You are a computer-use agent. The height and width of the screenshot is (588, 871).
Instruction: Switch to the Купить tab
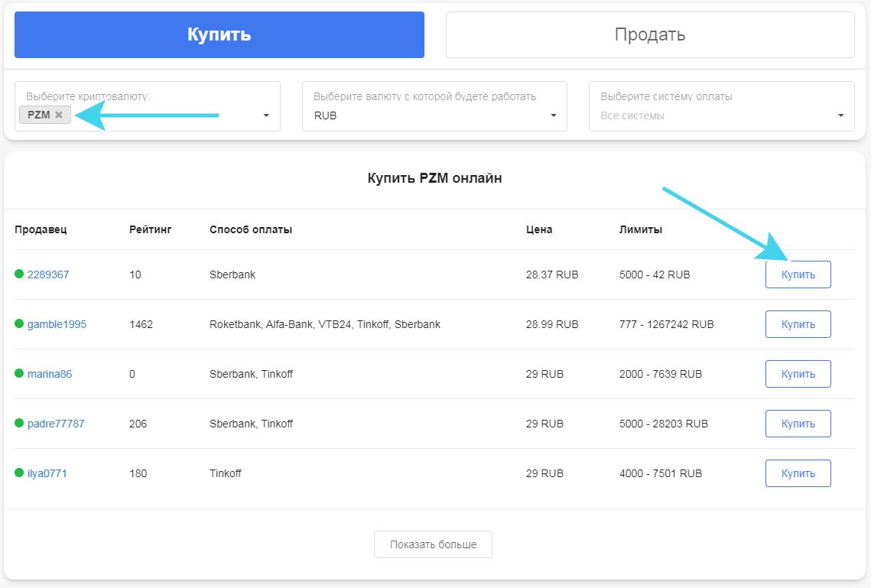click(x=219, y=34)
